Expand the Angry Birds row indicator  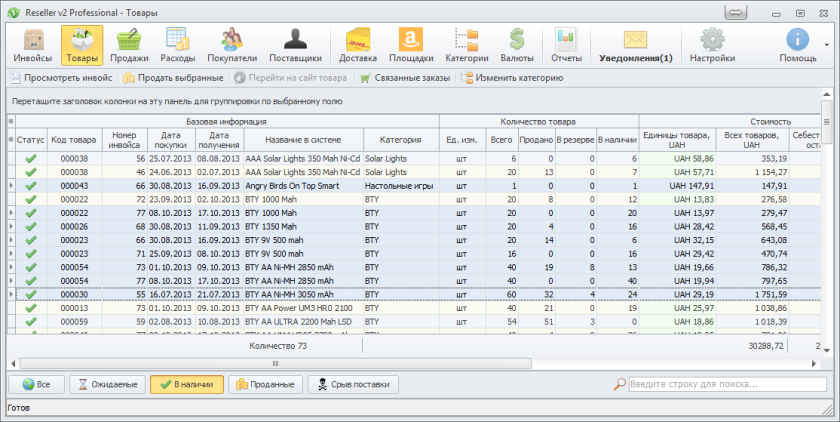(11, 186)
